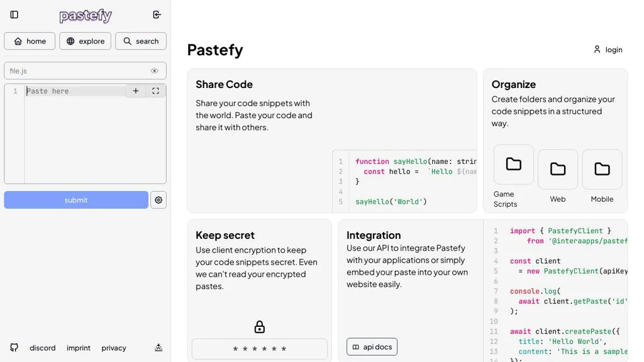Open paste settings gear icon
The width and height of the screenshot is (644, 362).
point(158,200)
